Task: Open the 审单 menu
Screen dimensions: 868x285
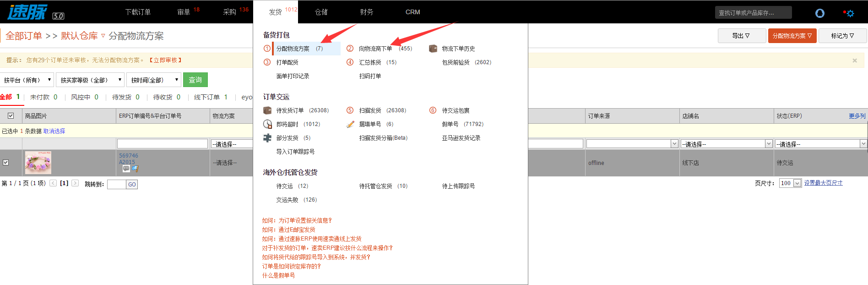Action: [184, 12]
